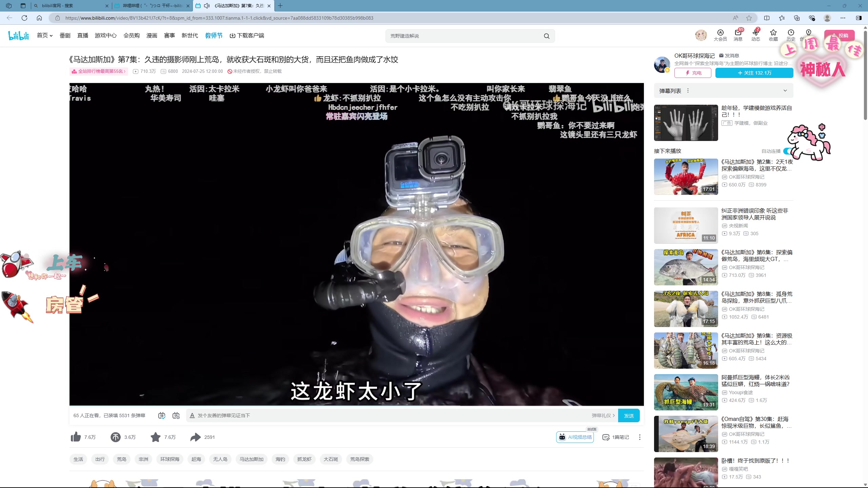Image resolution: width=868 pixels, height=488 pixels.
Task: Click the 关注 132.1万 follow button
Action: (x=754, y=73)
